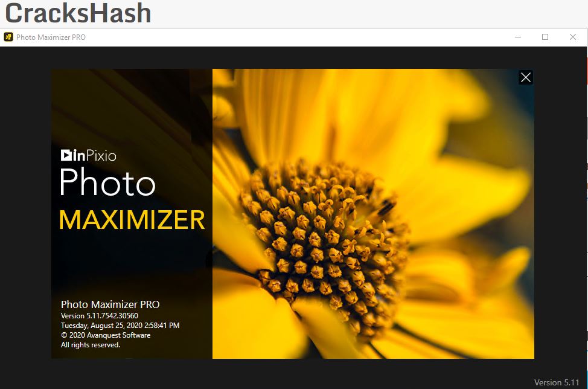Click the Version 5.11.7542.30560 build line
The height and width of the screenshot is (389, 588).
tap(100, 315)
